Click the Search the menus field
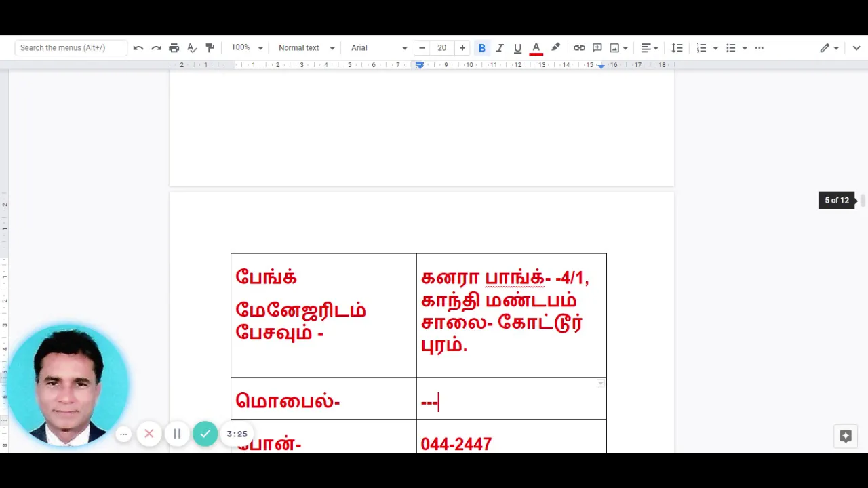 click(71, 48)
